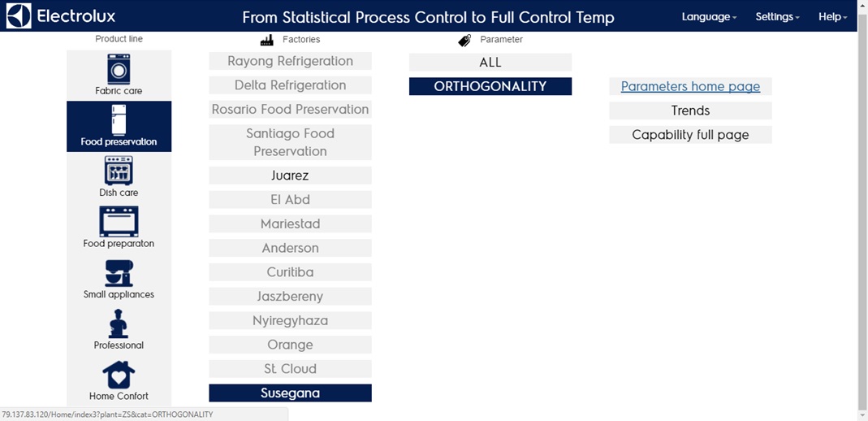This screenshot has width=868, height=421.
Task: Open the Language dropdown menu
Action: pos(709,17)
